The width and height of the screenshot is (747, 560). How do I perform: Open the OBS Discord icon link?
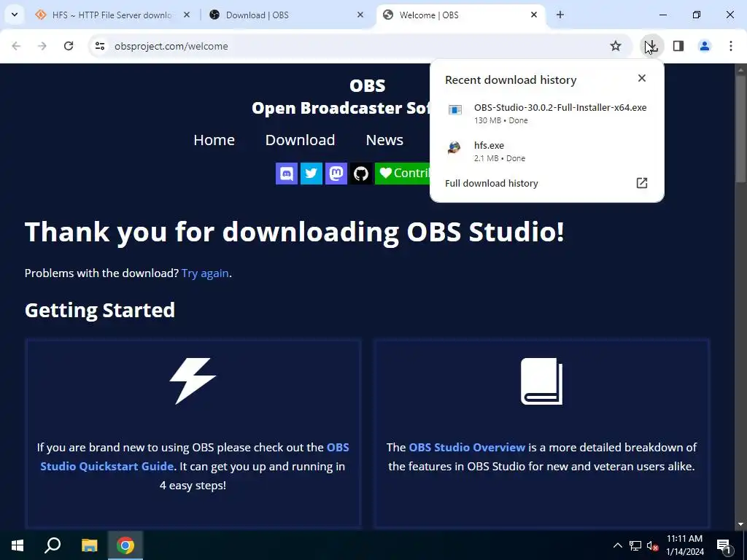tap(287, 174)
